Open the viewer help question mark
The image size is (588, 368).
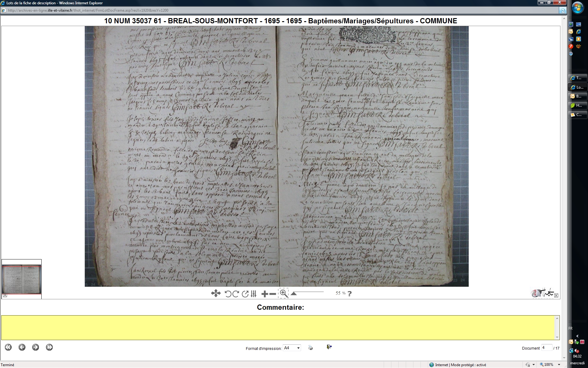[350, 293]
